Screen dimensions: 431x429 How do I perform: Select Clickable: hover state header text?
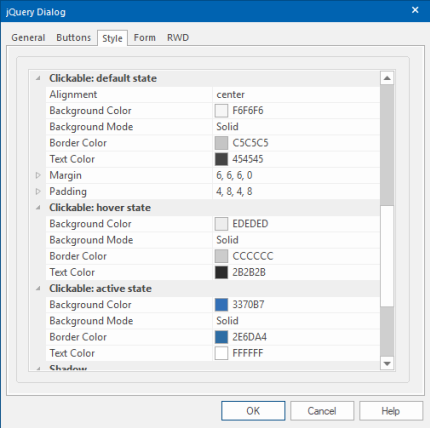point(100,208)
